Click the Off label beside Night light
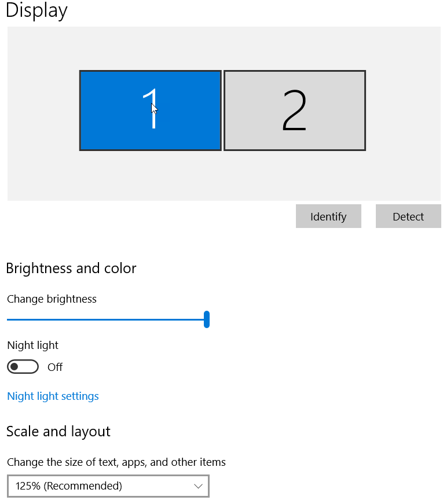The image size is (443, 504). point(55,367)
